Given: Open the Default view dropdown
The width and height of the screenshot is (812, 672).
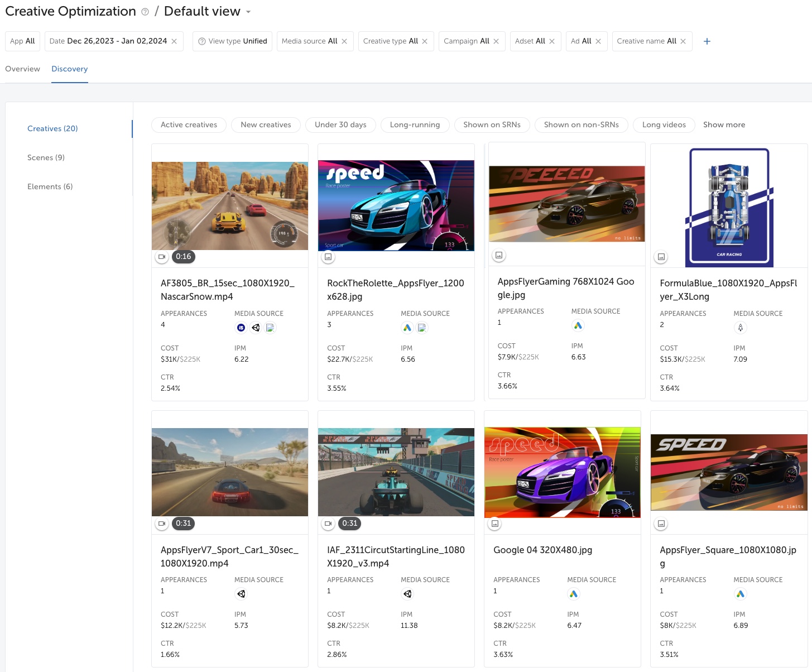Looking at the screenshot, I should click(x=248, y=12).
